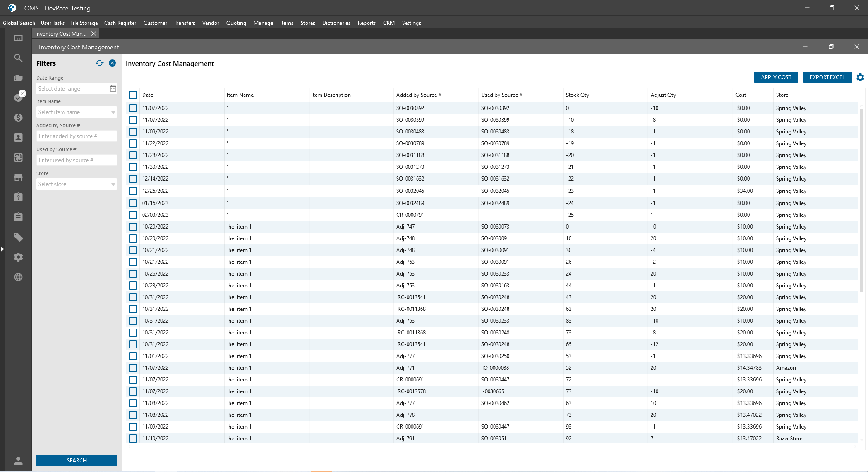Open grid settings gear next to Export Excel

coord(860,77)
